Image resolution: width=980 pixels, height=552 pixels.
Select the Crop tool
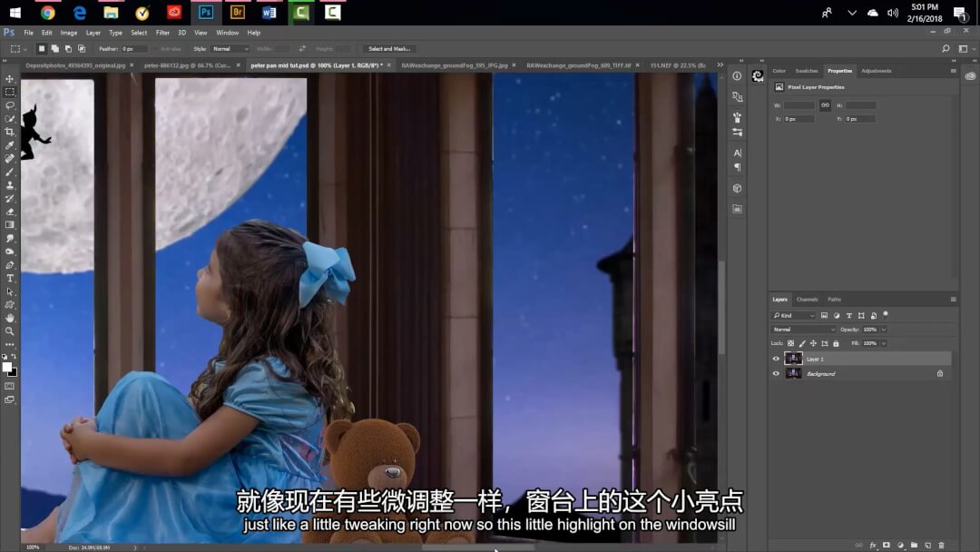10,132
